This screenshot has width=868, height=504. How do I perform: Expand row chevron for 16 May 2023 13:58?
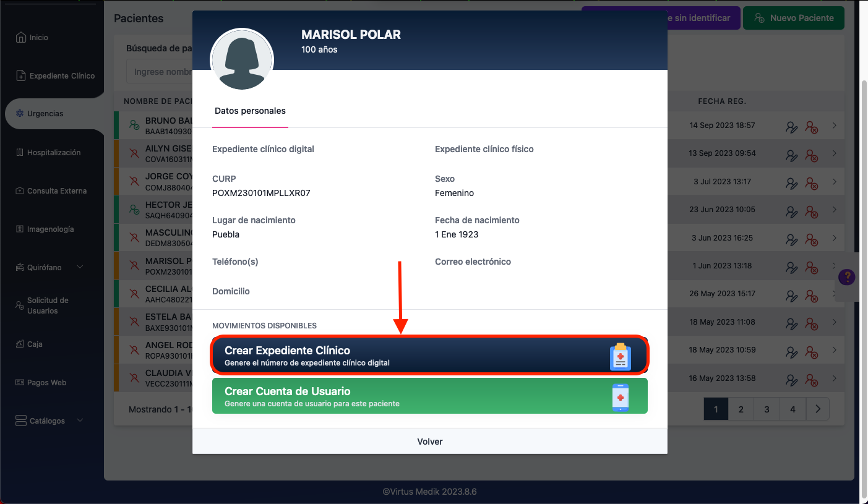click(834, 378)
